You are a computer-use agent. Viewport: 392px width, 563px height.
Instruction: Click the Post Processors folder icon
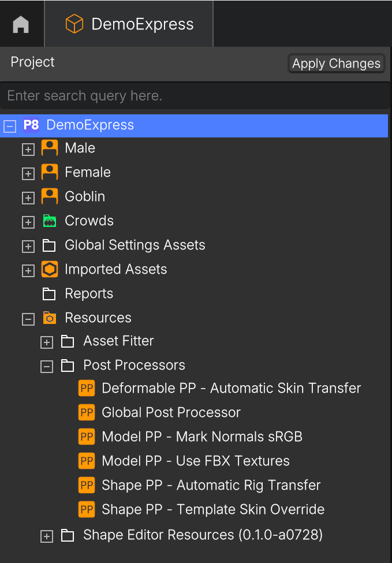pos(68,366)
